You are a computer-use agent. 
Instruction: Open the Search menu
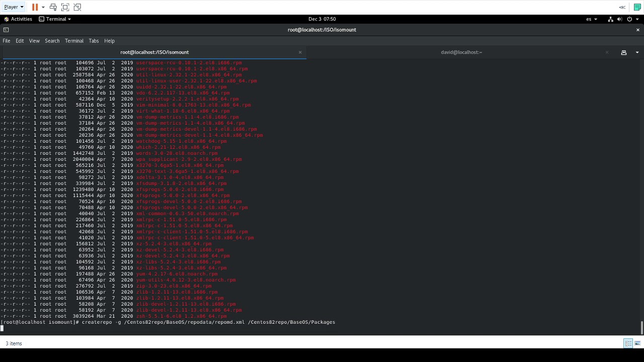[52, 41]
